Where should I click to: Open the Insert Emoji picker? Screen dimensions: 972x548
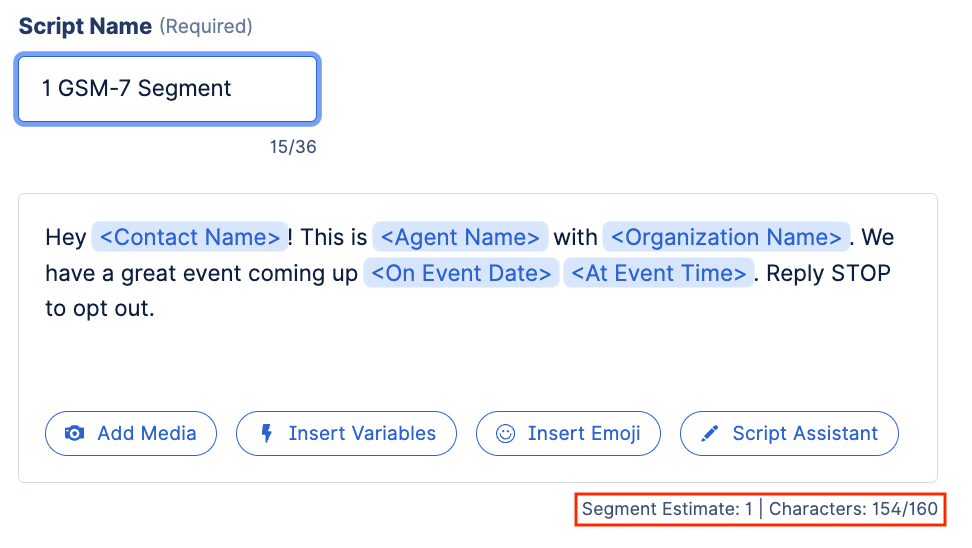(568, 433)
